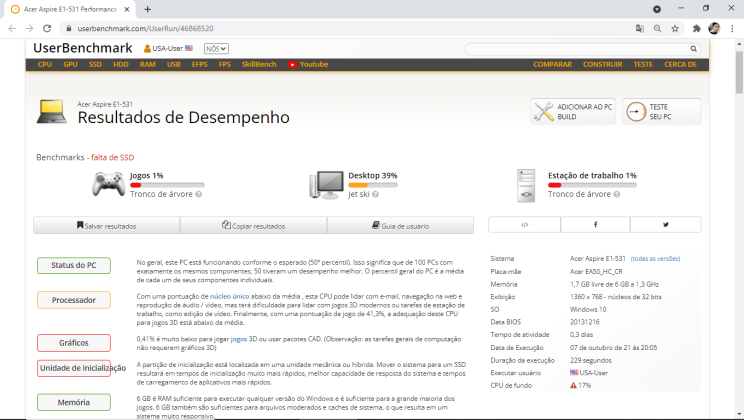Open the GPU menu item
The width and height of the screenshot is (744, 420).
(x=70, y=65)
